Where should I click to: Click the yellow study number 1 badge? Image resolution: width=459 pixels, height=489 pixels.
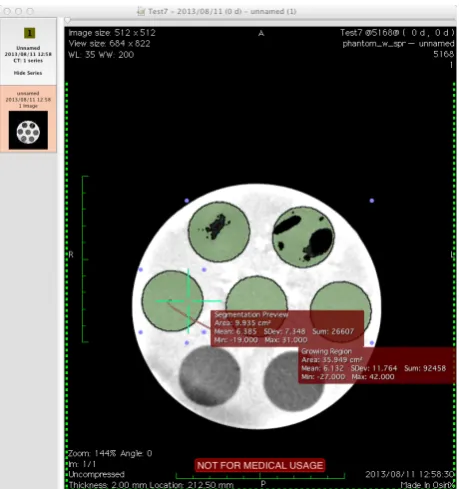pos(29,33)
